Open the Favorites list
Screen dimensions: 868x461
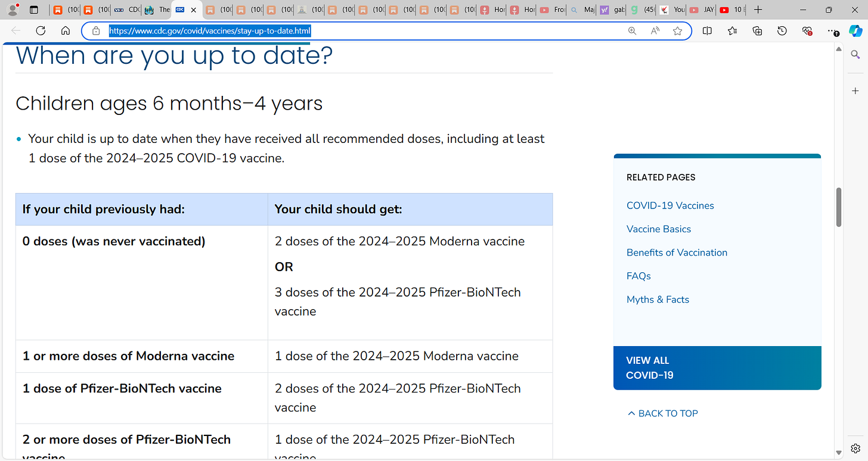[733, 31]
